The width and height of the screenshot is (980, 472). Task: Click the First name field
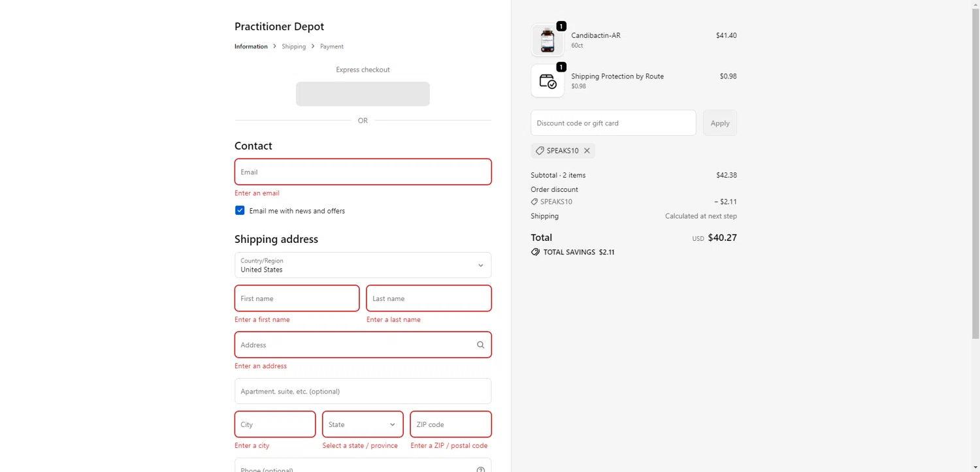click(x=297, y=298)
